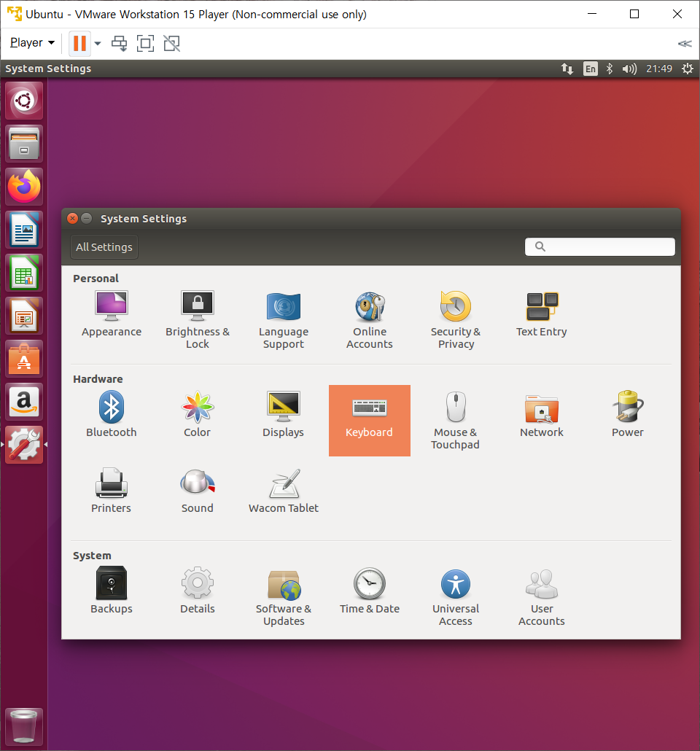Open Backups settings

(111, 591)
